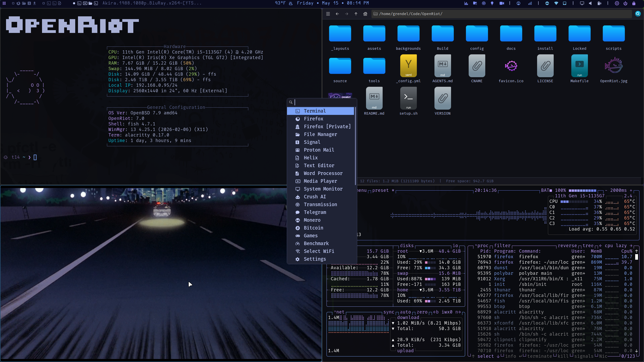
Task: Click the speaker volume icon in polybar
Action: 590,3
